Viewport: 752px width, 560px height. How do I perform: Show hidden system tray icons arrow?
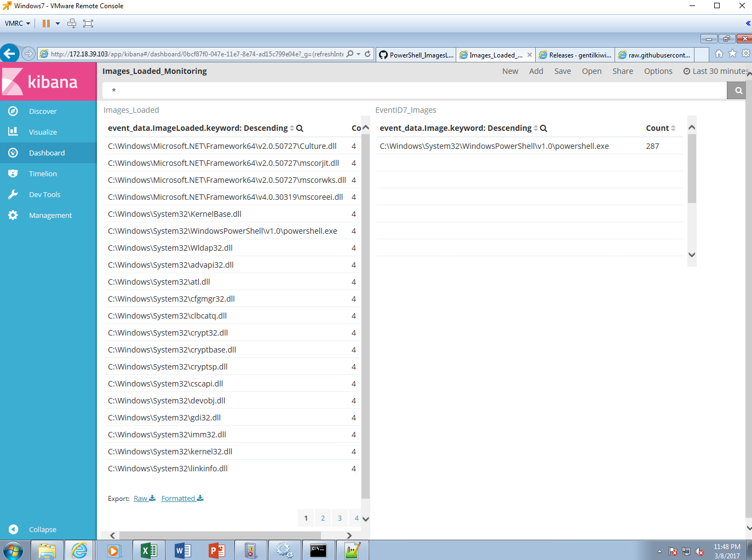tap(659, 551)
